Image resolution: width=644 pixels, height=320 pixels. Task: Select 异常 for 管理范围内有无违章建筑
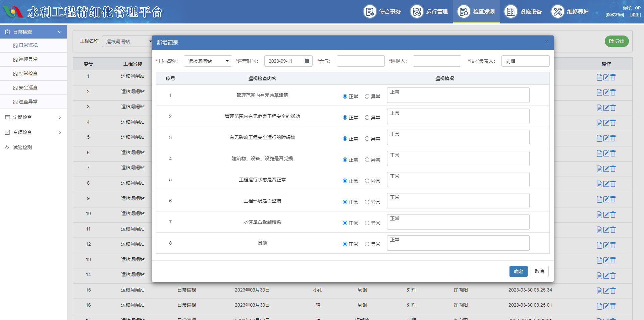367,97
